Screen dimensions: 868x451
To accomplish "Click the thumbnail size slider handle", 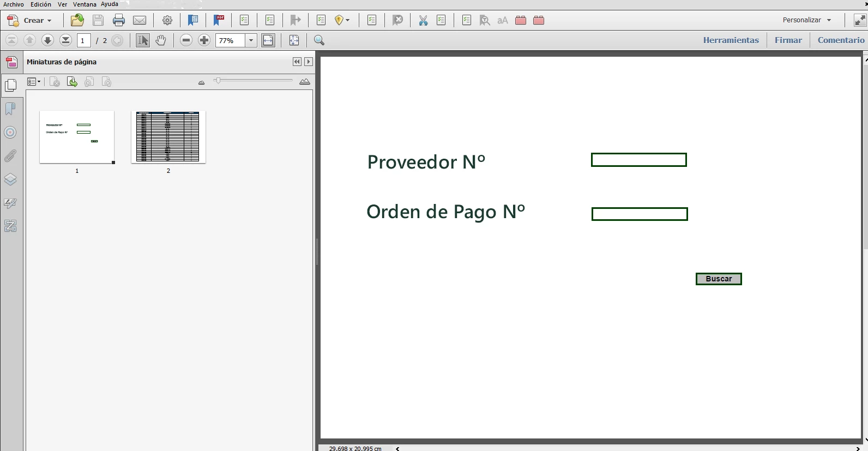I will click(218, 81).
